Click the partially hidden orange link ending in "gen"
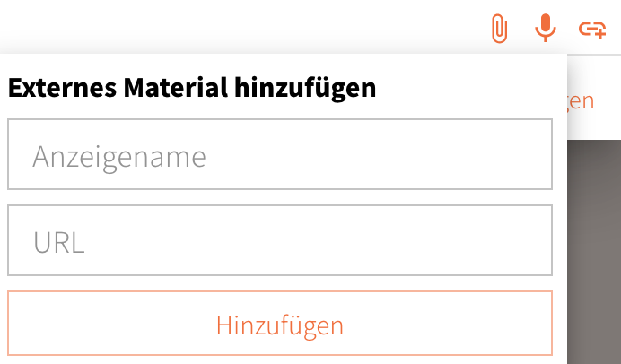This screenshot has width=621, height=364. point(581,100)
